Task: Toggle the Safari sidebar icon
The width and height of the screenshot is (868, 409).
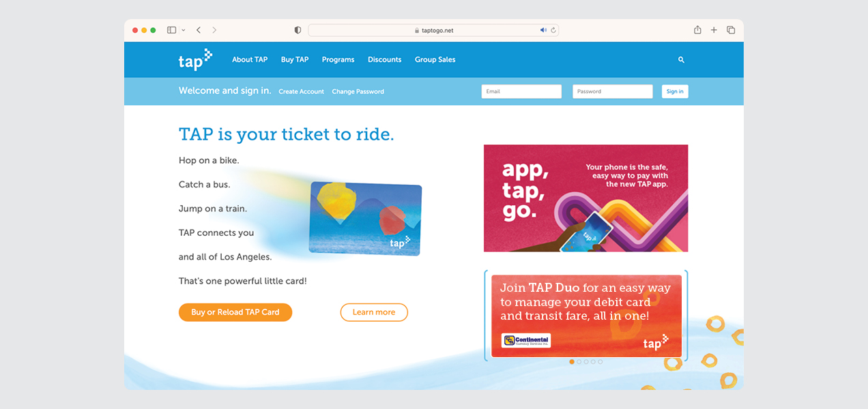Action: point(171,30)
